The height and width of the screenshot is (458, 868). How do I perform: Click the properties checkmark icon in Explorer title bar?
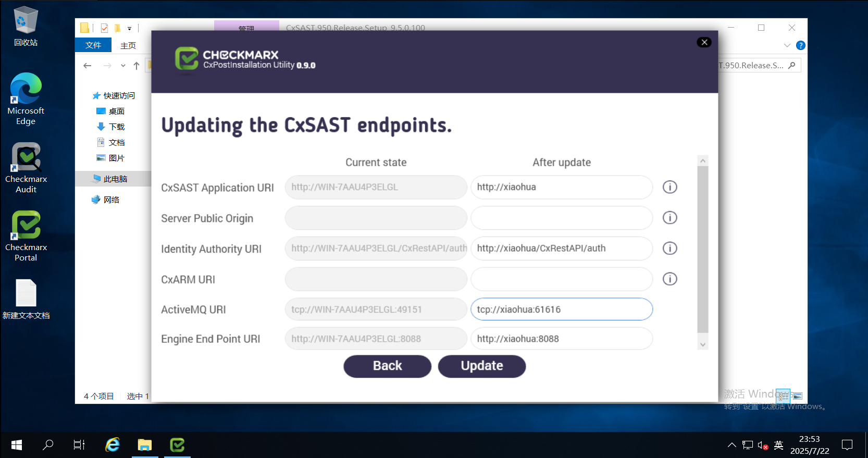click(x=105, y=28)
